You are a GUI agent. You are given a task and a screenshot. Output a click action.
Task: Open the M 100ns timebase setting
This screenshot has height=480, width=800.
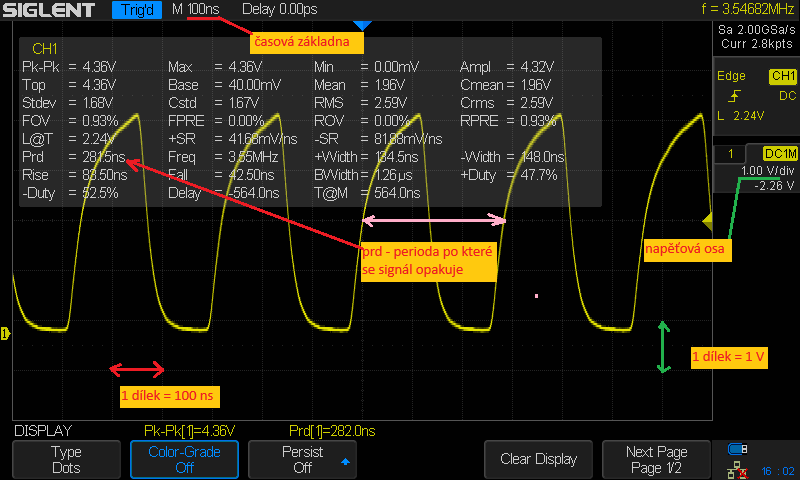pyautogui.click(x=197, y=10)
